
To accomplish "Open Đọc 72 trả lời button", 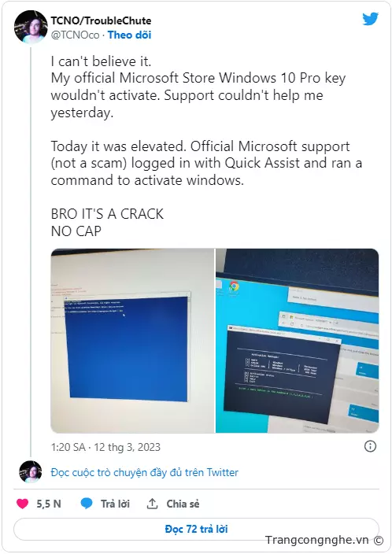I will [196, 529].
